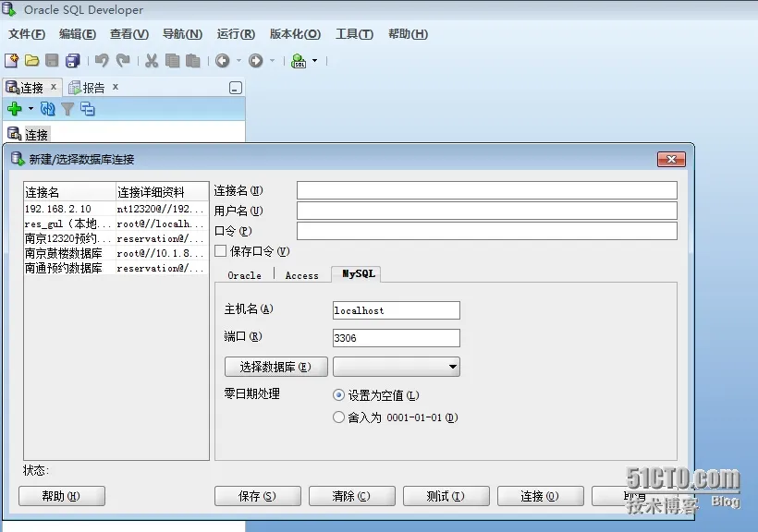Viewport: 758px width, 532px height.
Task: Switch to the Access tab
Action: [x=301, y=275]
